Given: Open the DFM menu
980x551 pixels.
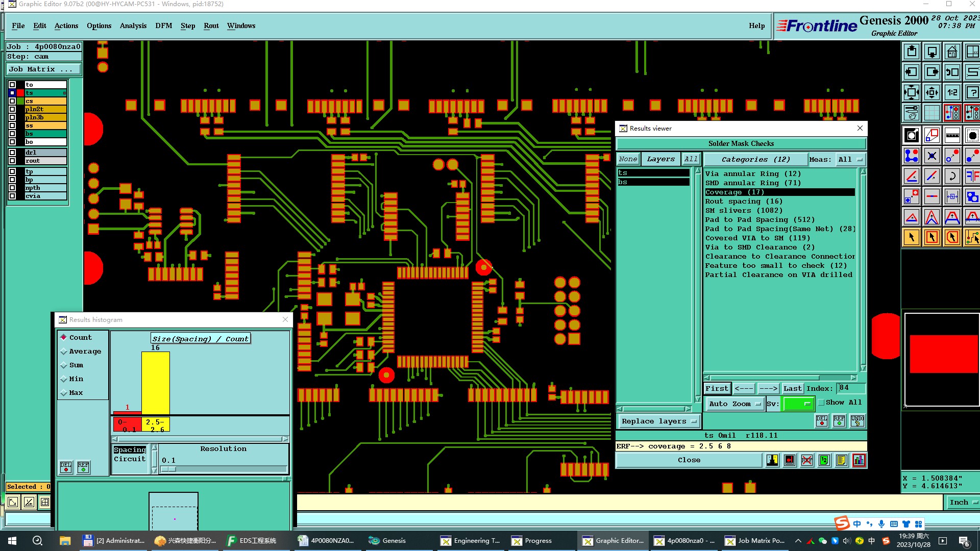Looking at the screenshot, I should point(163,26).
